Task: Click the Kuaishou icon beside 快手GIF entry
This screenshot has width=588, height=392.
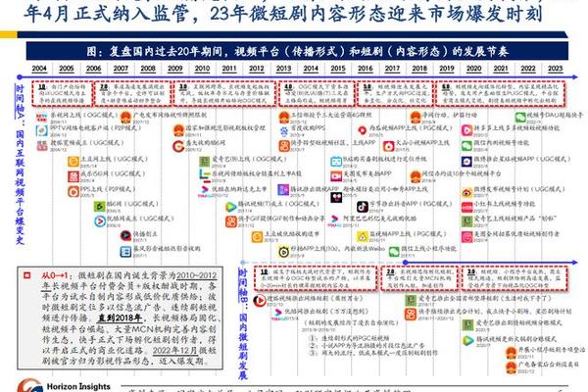Action: (x=231, y=221)
